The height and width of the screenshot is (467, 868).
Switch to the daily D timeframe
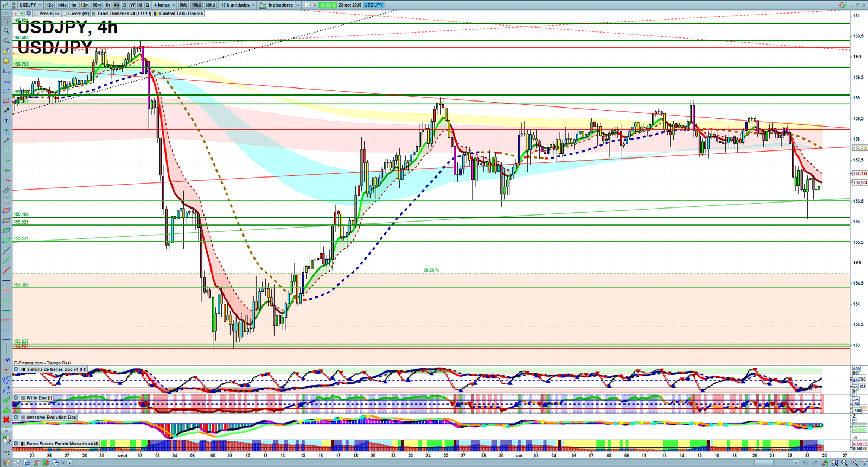click(x=124, y=5)
